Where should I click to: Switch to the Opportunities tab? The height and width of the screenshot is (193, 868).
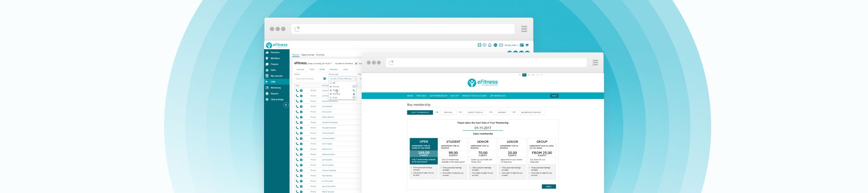pyautogui.click(x=307, y=55)
